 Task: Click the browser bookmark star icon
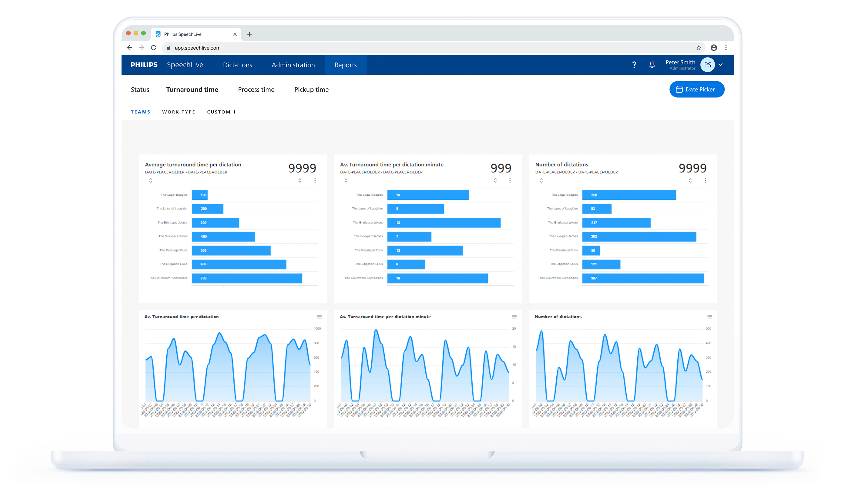tap(699, 48)
